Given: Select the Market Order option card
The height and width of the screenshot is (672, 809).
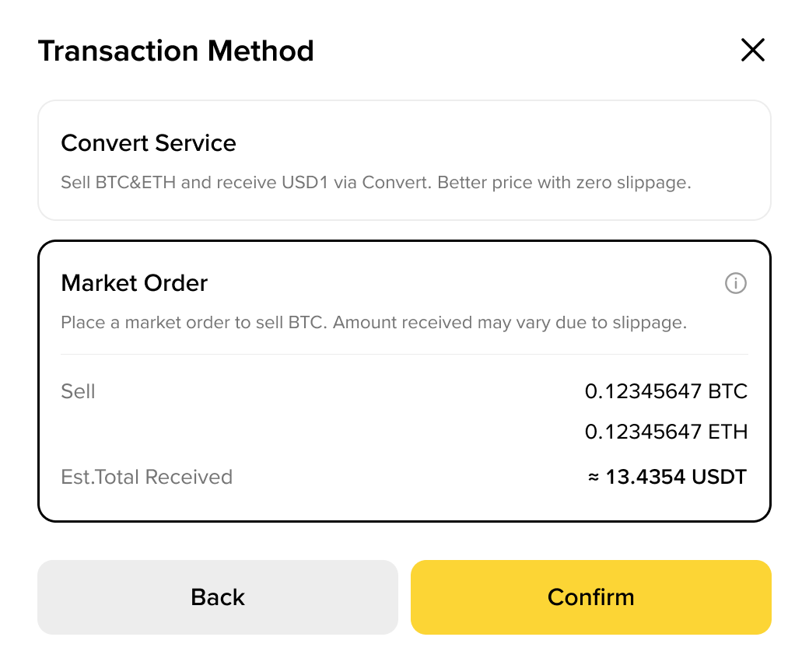Looking at the screenshot, I should pos(404,381).
